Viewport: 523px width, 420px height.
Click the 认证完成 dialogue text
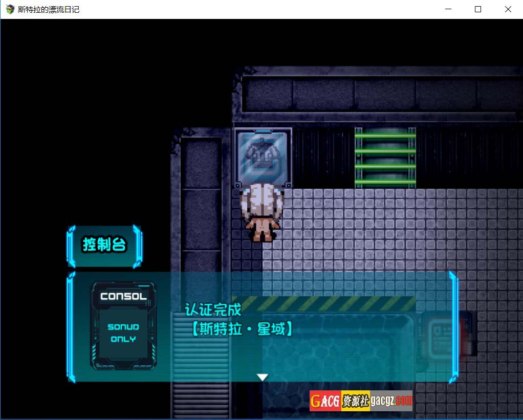[213, 310]
